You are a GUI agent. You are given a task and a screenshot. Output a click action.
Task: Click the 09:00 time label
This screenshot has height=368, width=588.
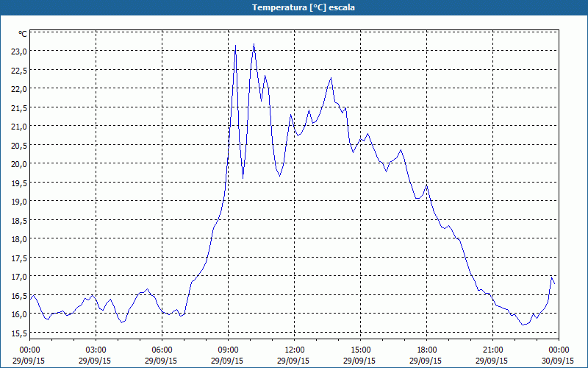pos(228,350)
